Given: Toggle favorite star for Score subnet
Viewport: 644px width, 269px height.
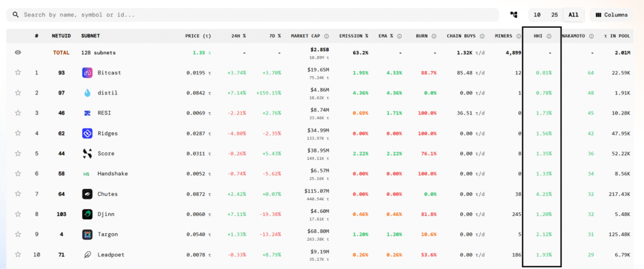Looking at the screenshot, I should pos(18,154).
